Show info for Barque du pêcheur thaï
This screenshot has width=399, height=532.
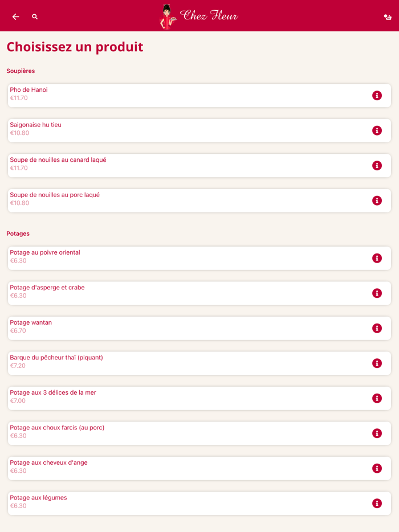(x=377, y=363)
